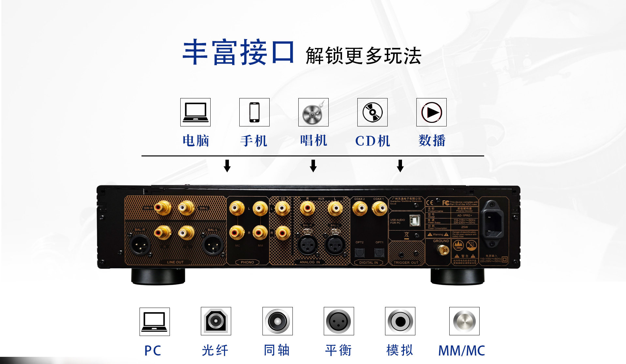Click the silver MM/MC knob icon
The height and width of the screenshot is (364, 626).
(464, 321)
